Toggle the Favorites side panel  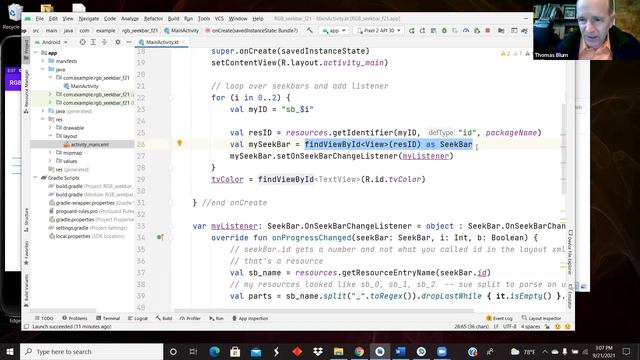pyautogui.click(x=27, y=252)
